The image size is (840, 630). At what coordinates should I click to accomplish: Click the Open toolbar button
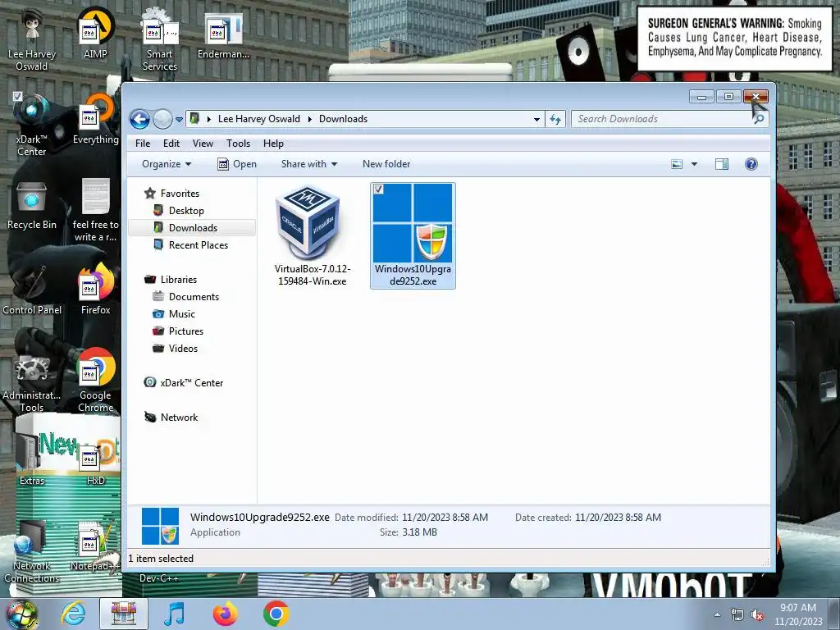(237, 164)
